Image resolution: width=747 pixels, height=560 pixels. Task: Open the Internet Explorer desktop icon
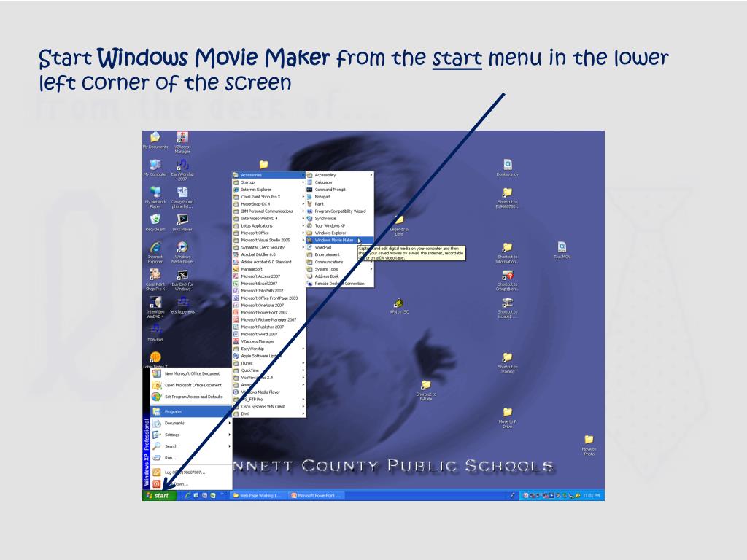click(155, 252)
